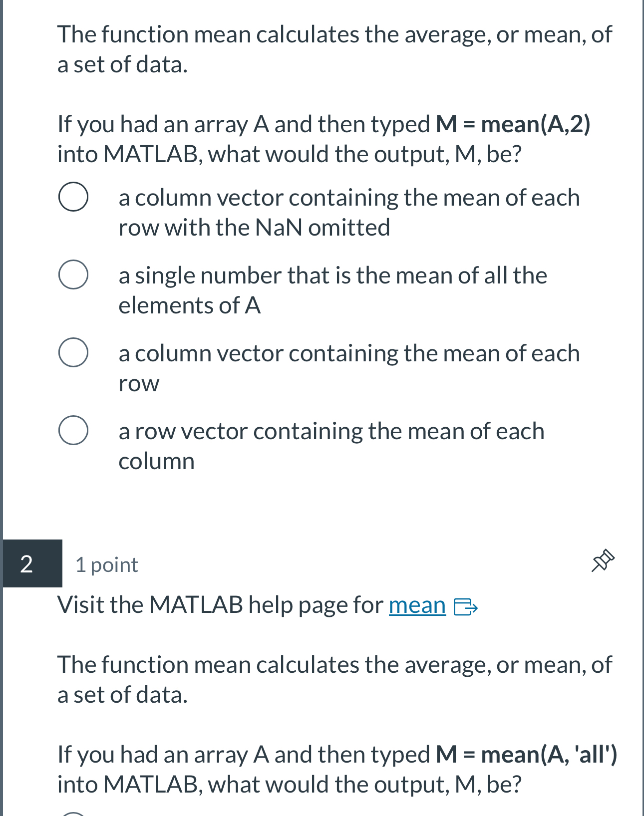Click the '1 point' label on question 2
644x816 pixels.
tap(106, 564)
